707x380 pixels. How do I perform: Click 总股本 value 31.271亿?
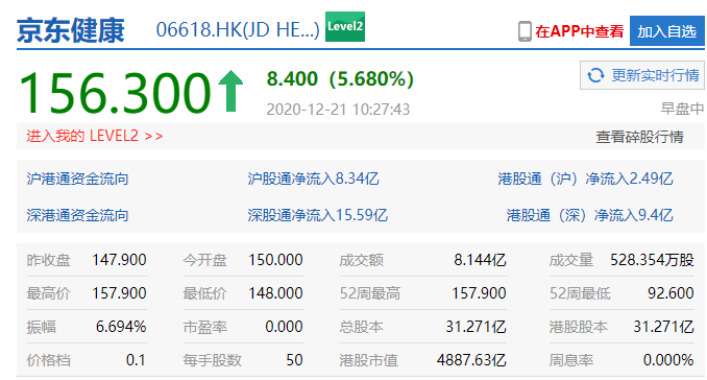tap(476, 327)
